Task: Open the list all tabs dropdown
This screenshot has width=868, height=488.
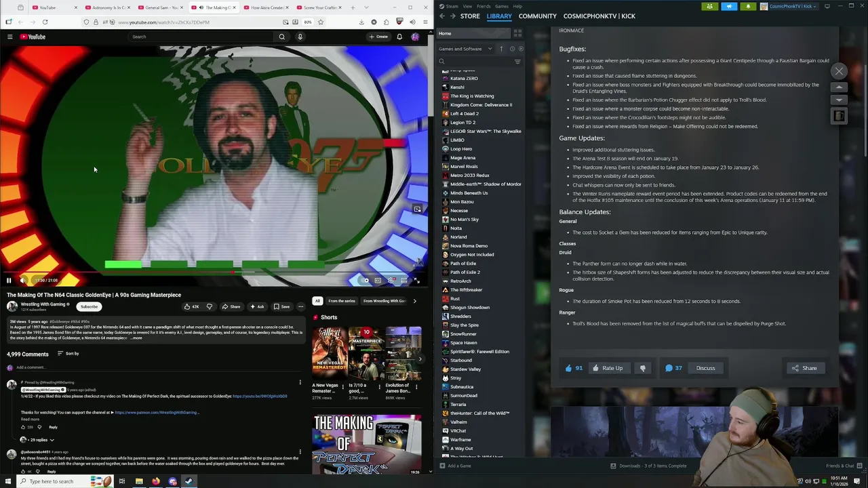Action: (x=366, y=7)
